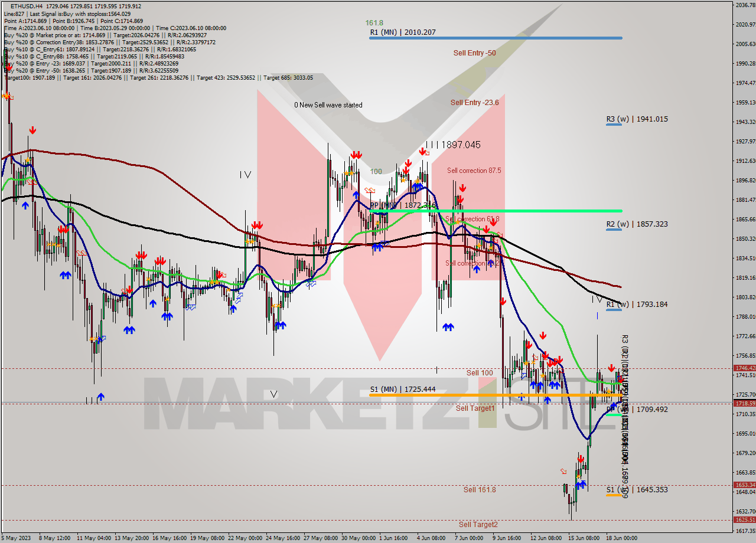This screenshot has width=756, height=543.
Task: Select the 'Sell Entry -23.6' label
Action: coord(474,103)
